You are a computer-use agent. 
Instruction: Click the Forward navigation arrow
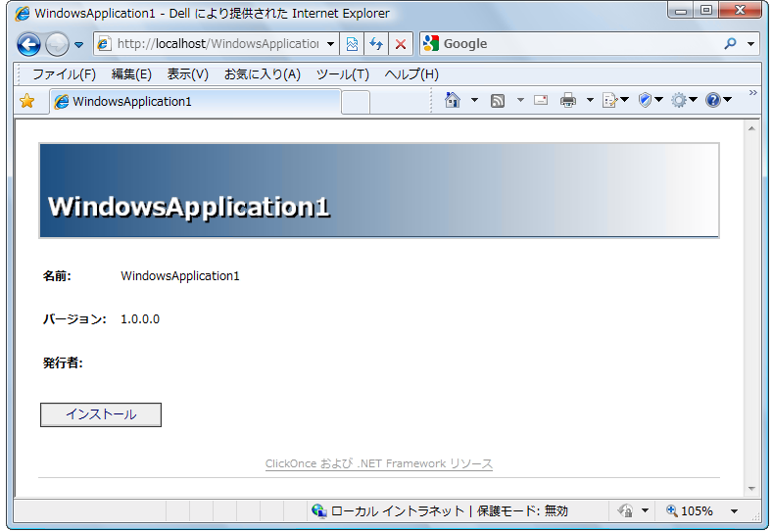tap(57, 45)
